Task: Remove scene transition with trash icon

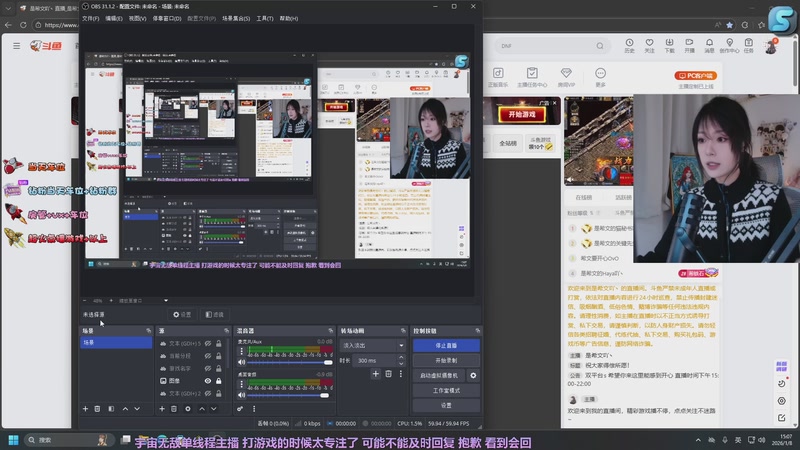Action: (388, 374)
